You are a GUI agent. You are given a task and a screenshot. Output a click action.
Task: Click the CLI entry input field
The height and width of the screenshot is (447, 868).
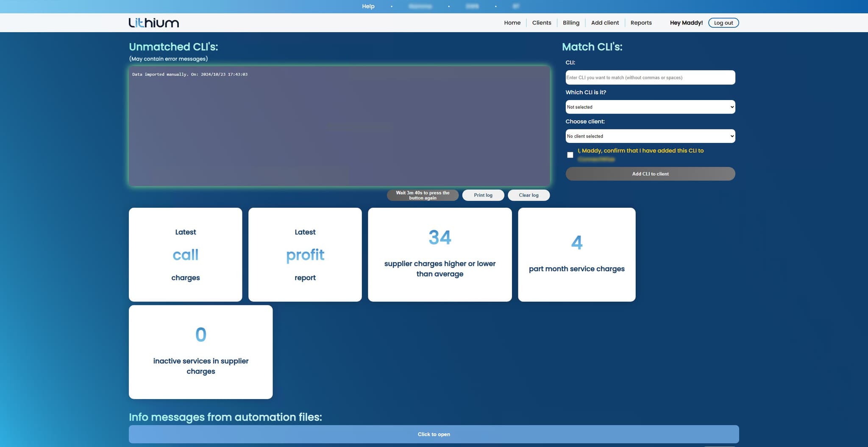(650, 77)
